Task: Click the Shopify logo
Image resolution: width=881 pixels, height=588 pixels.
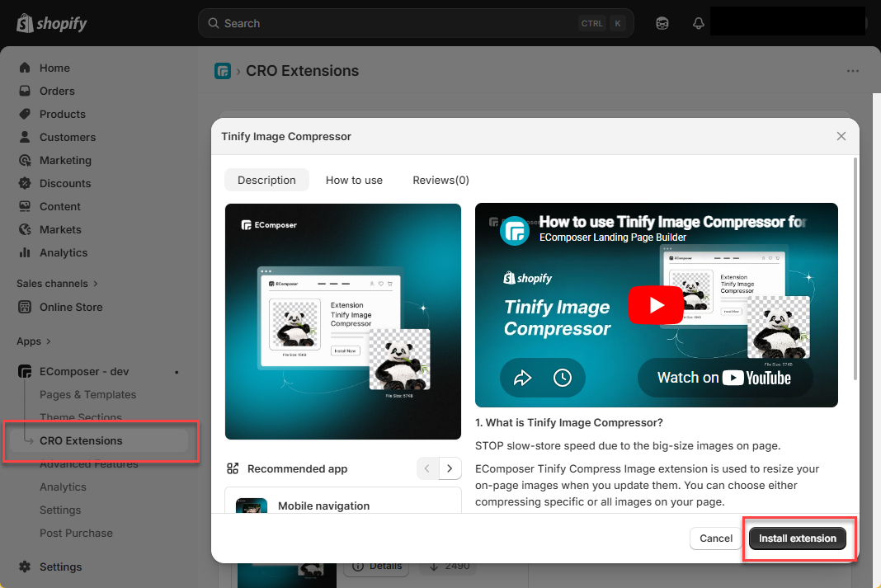Action: click(x=52, y=23)
